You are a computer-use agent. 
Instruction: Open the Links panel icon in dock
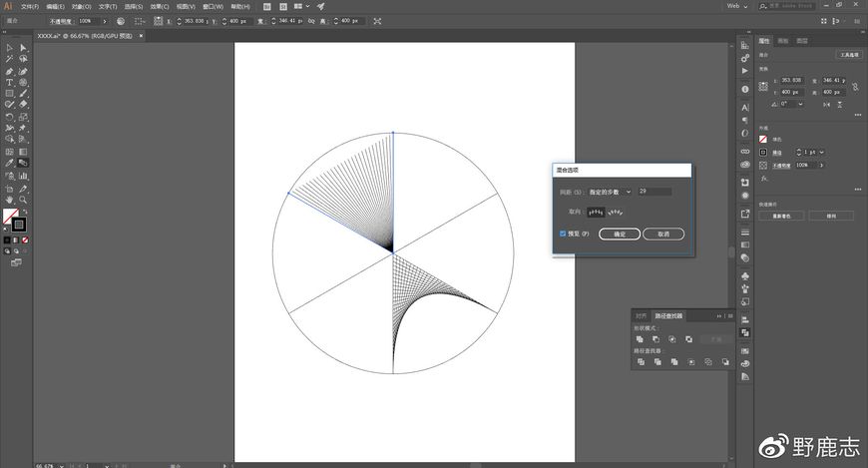pyautogui.click(x=745, y=152)
